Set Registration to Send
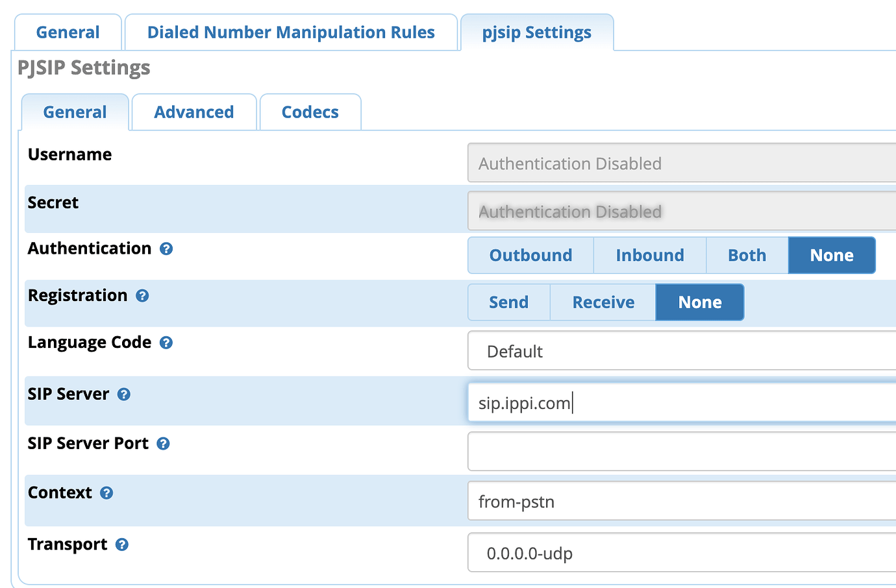This screenshot has height=588, width=896. click(508, 302)
